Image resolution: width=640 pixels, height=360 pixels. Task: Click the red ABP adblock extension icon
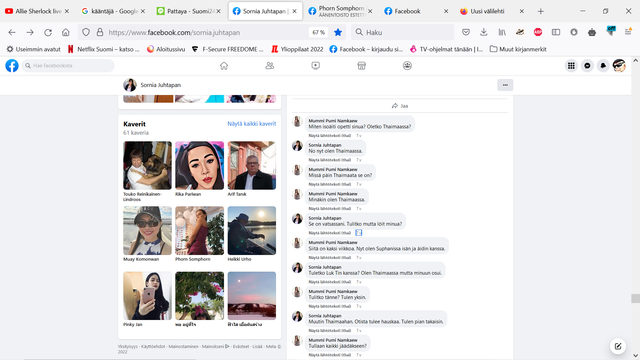[x=538, y=32]
